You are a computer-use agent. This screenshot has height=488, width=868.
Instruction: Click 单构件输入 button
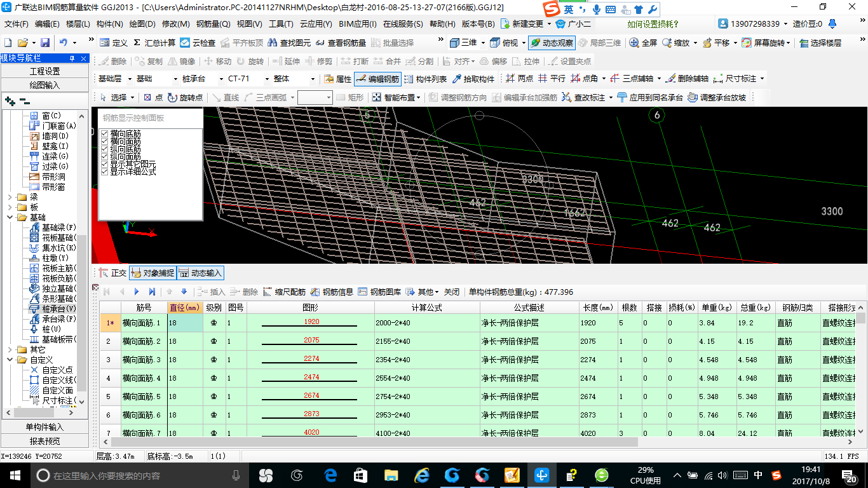[x=44, y=427]
